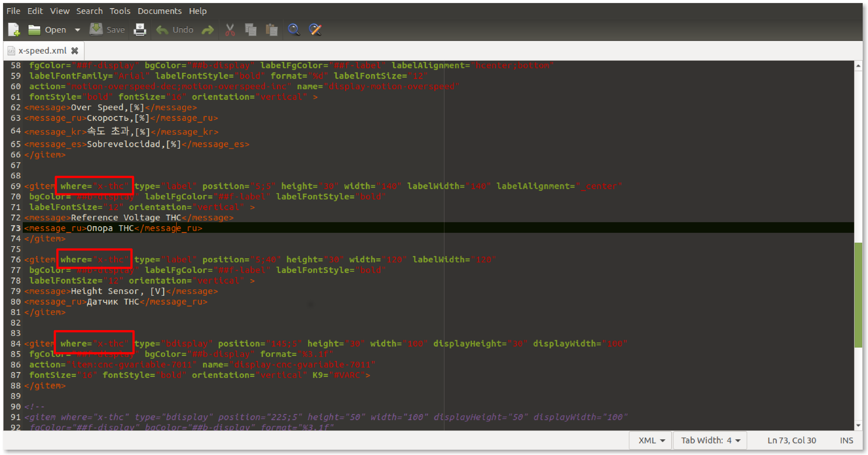Viewport: 868px width, 455px height.
Task: Open the XML language dropdown
Action: pos(651,440)
